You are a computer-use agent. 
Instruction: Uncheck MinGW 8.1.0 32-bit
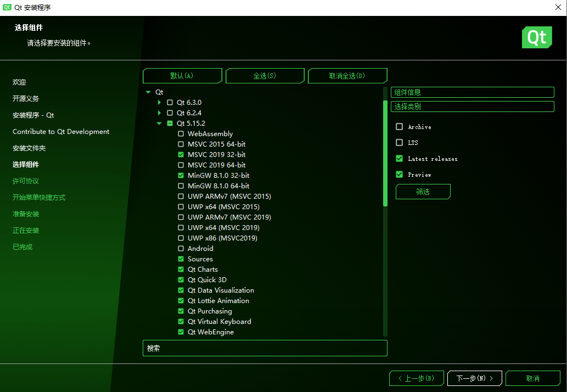click(181, 175)
